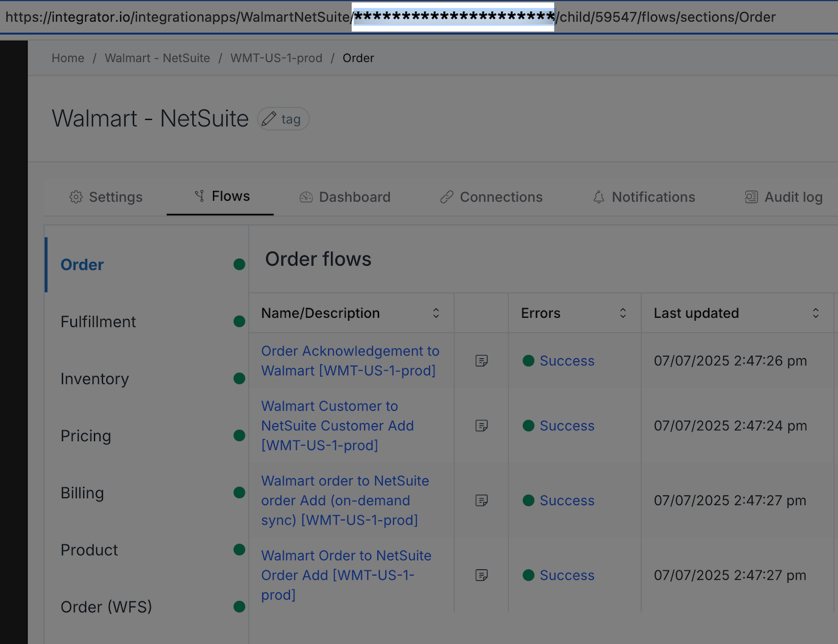Image resolution: width=838 pixels, height=644 pixels.
Task: Click Success status for on-demand sync flow
Action: click(x=567, y=500)
